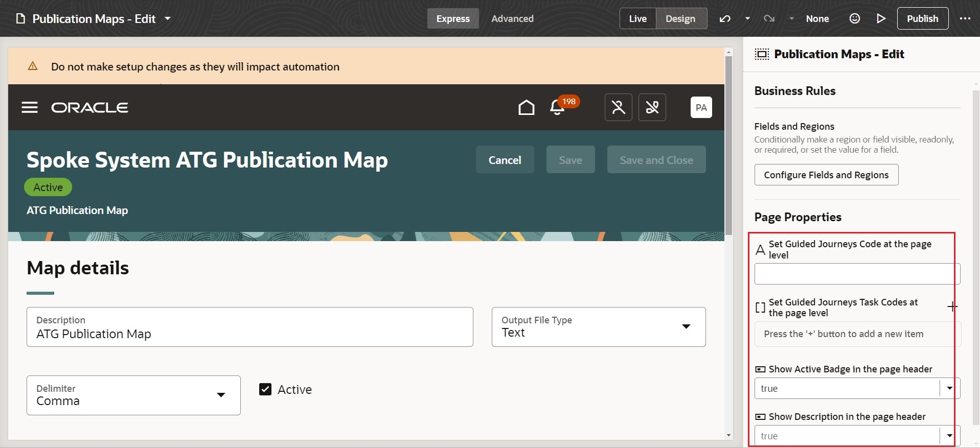Click the page component icon in properties header

tap(762, 54)
